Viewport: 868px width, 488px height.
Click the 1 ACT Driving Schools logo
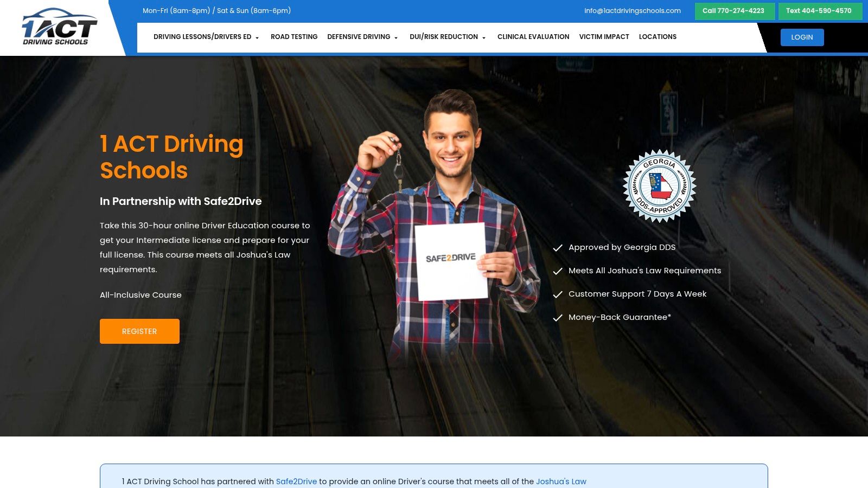tap(59, 27)
